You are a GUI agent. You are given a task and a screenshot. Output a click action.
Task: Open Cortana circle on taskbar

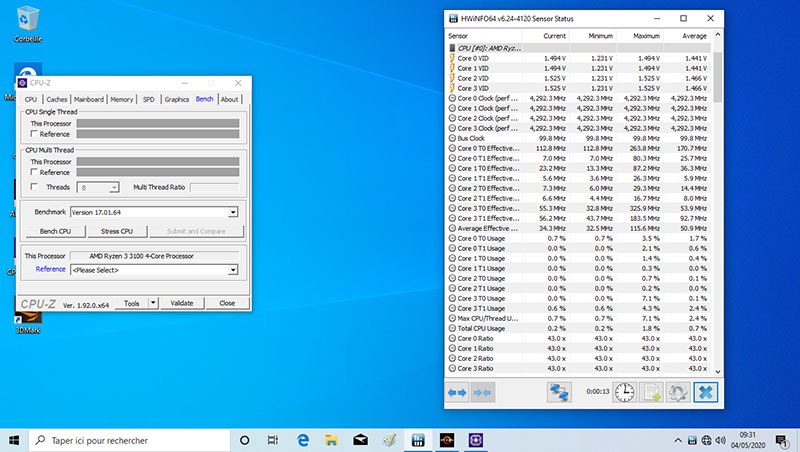tap(244, 440)
